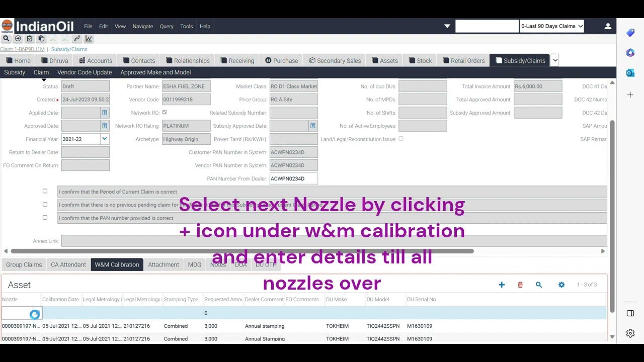Screen dimensions: 644x362
Task: Click the magnifier search icon in toolbar
Action: [6, 38]
